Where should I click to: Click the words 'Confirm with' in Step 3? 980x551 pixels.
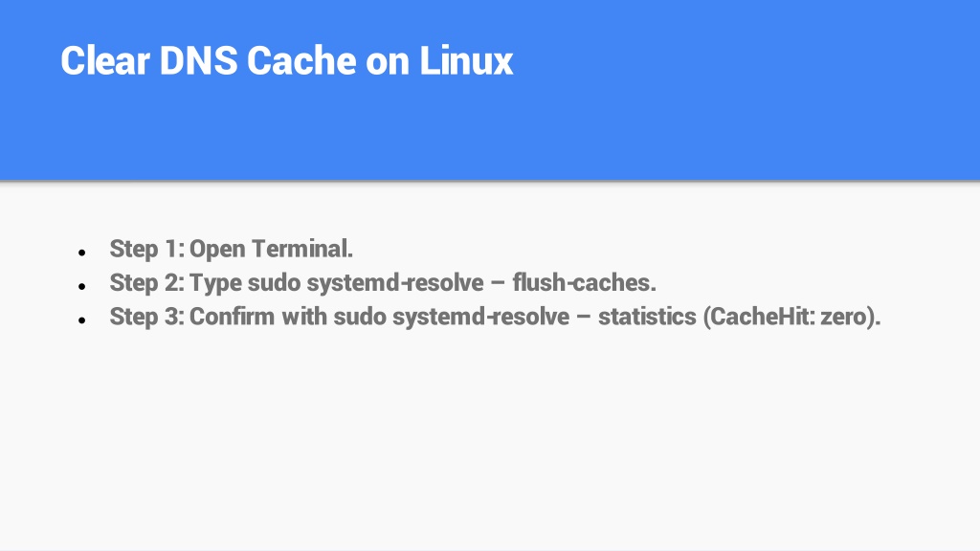pyautogui.click(x=258, y=316)
